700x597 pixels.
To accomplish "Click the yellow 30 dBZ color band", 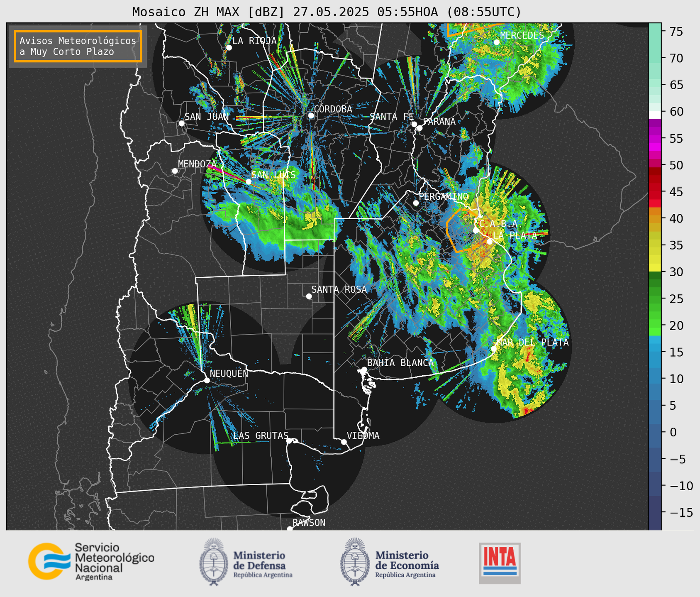I will pyautogui.click(x=655, y=268).
